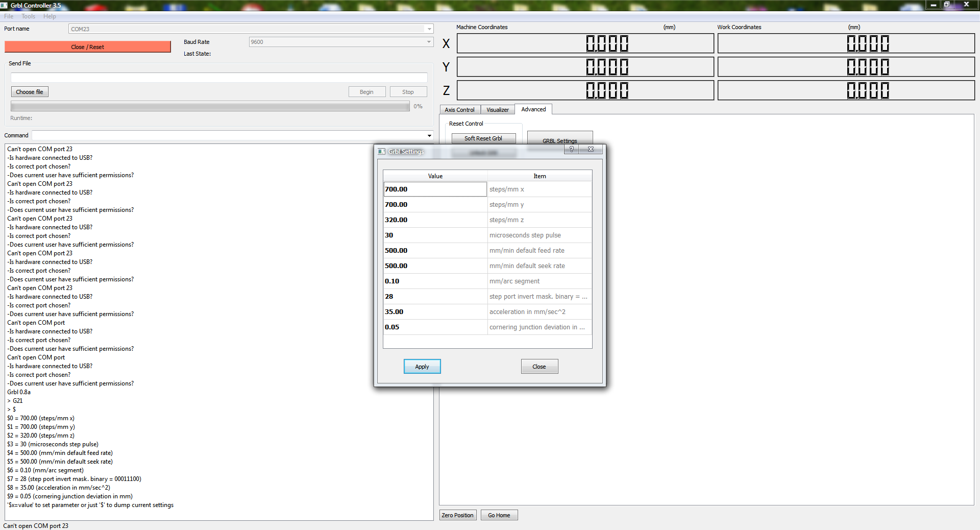Select the acceleration value 35.00
This screenshot has width=980, height=530.
coord(435,312)
